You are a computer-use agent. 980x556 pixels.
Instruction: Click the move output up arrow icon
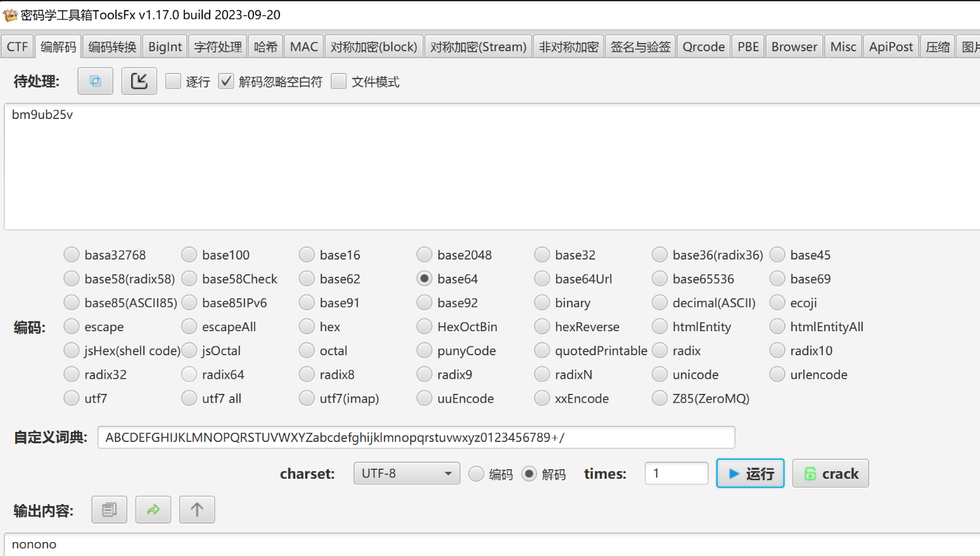click(197, 510)
